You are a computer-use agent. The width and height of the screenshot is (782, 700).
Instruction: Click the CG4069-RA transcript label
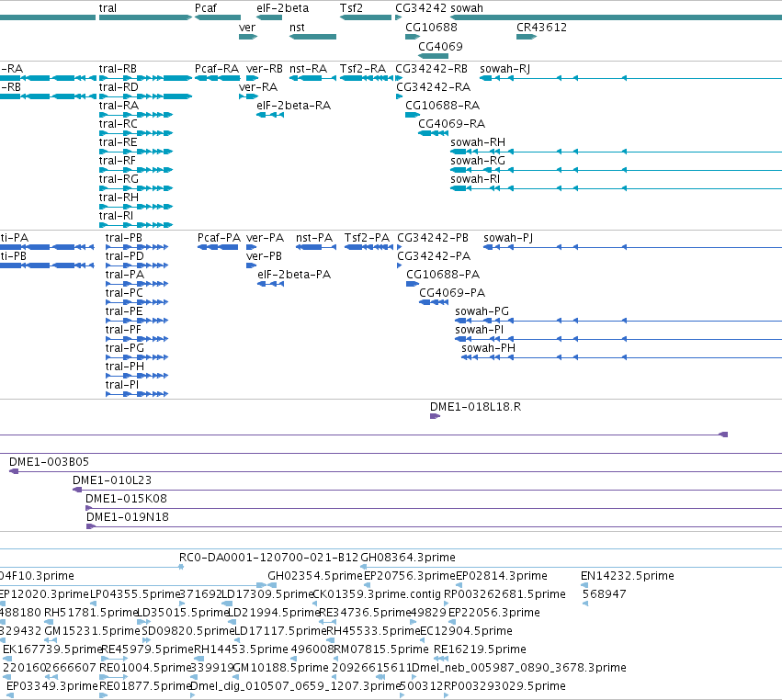click(451, 124)
